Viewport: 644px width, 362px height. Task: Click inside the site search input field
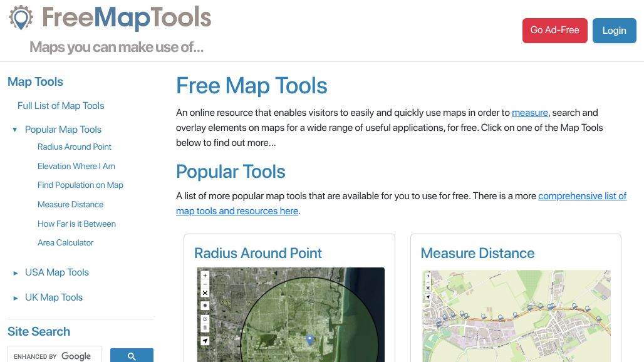pos(53,355)
